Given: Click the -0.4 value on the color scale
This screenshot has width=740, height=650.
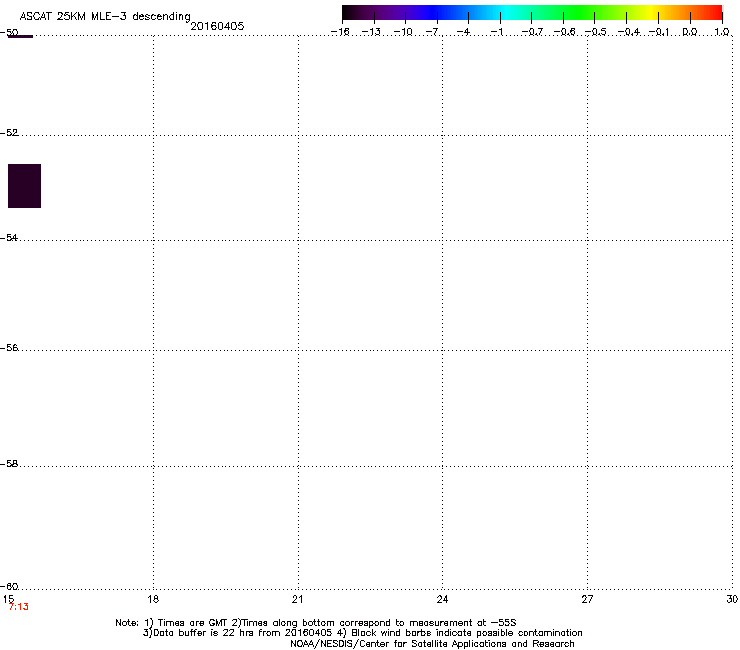Looking at the screenshot, I should coord(629,32).
